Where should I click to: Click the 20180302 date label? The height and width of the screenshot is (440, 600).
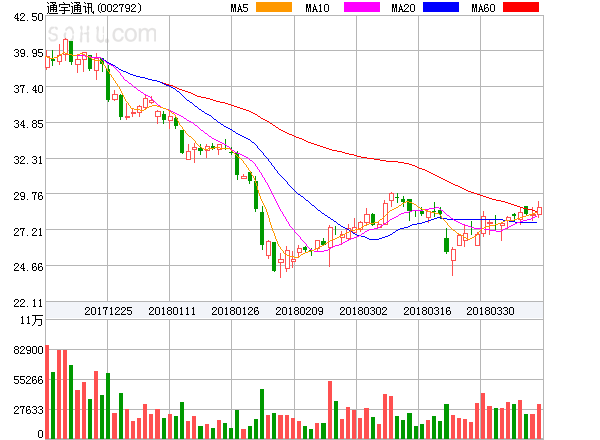(363, 311)
